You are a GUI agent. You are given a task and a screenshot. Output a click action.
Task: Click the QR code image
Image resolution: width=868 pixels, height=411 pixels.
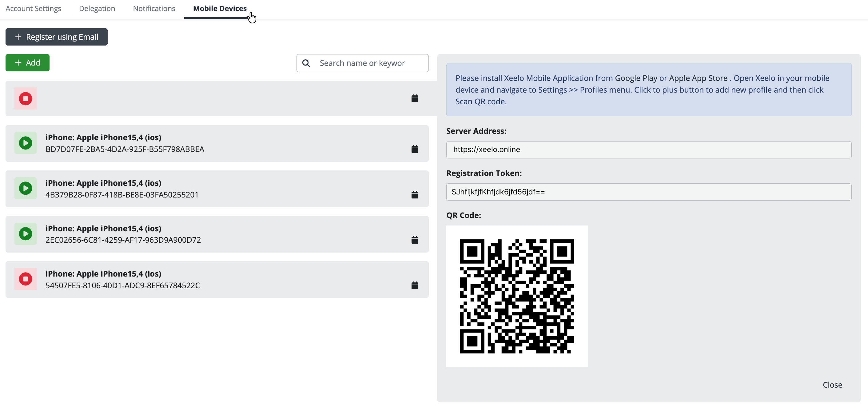pos(517,296)
